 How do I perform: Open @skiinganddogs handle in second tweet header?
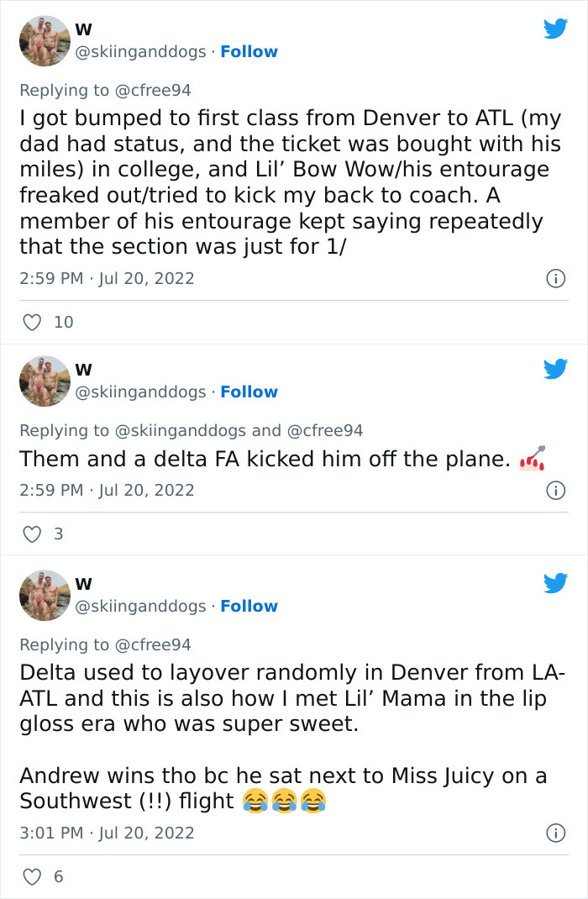pyautogui.click(x=140, y=392)
